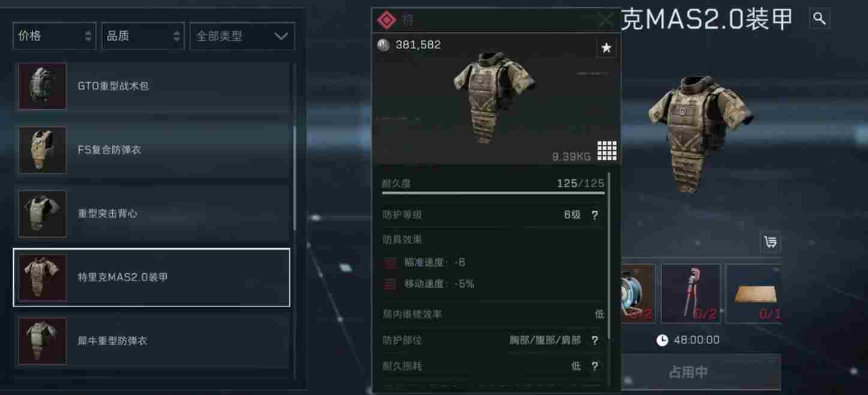Click the item list scrollbar
The image size is (868, 395).
click(x=294, y=178)
